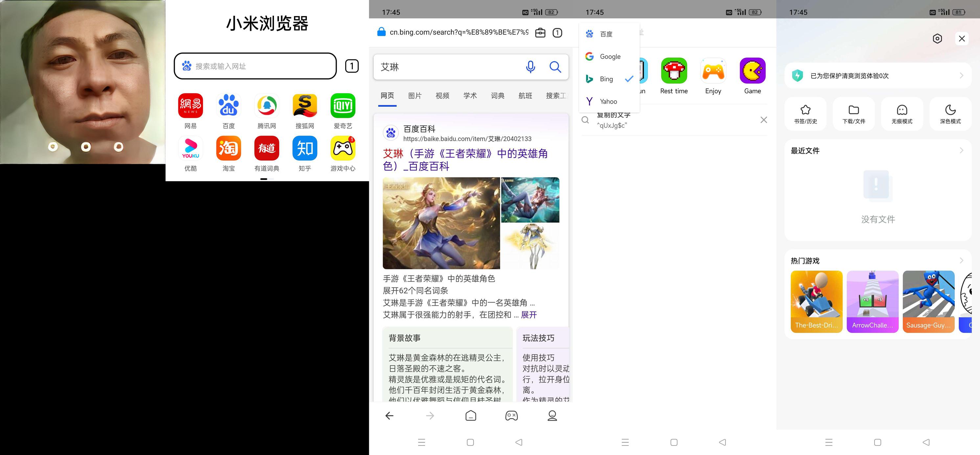Open tab switcher on 小米浏览器 home page

click(352, 66)
